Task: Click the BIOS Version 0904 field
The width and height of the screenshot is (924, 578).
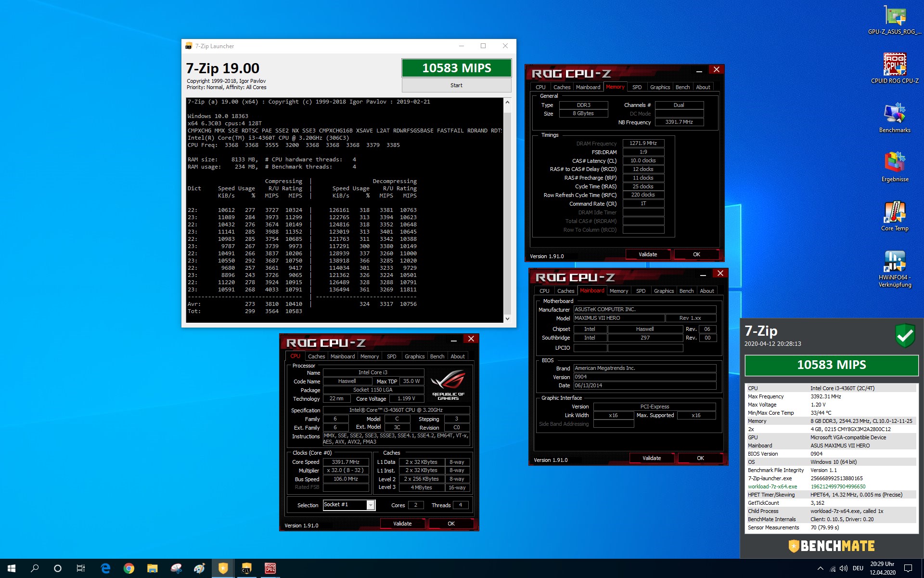Action: [x=644, y=377]
